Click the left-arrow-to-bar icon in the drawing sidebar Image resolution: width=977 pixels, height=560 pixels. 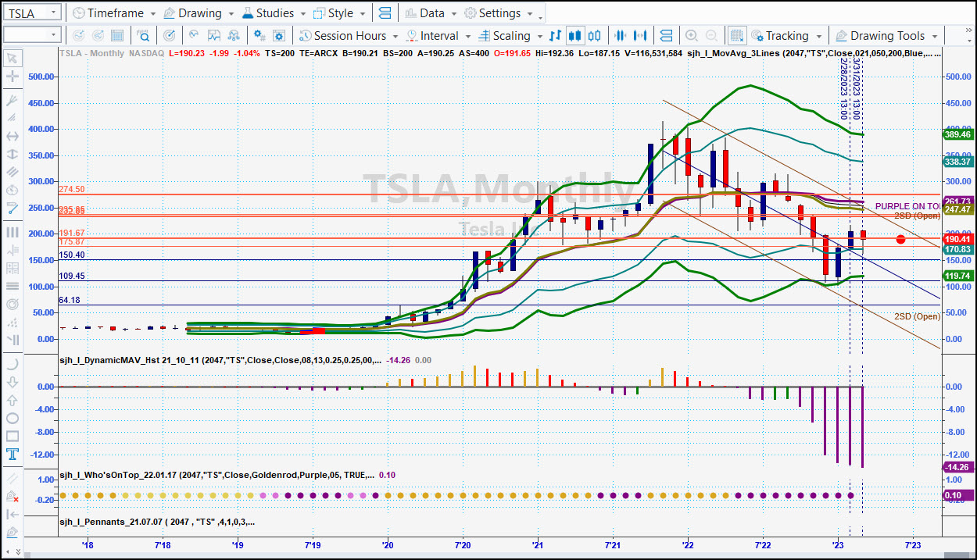[12, 514]
